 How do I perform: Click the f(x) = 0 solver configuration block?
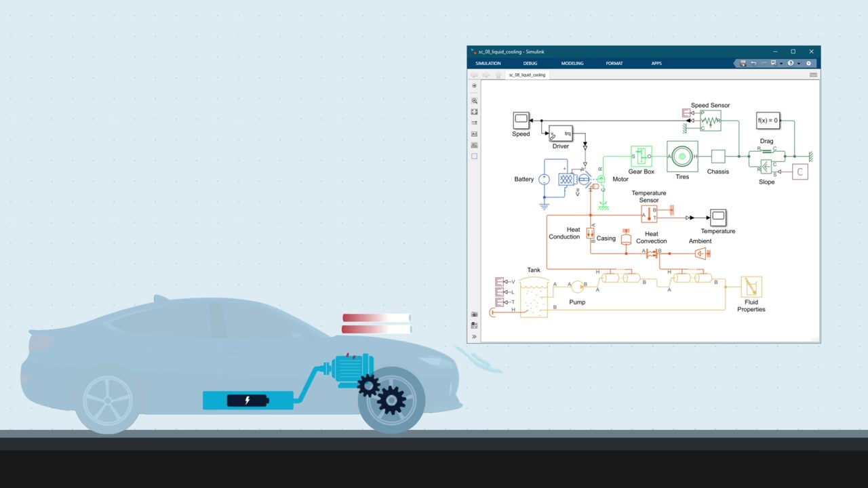[x=768, y=121]
